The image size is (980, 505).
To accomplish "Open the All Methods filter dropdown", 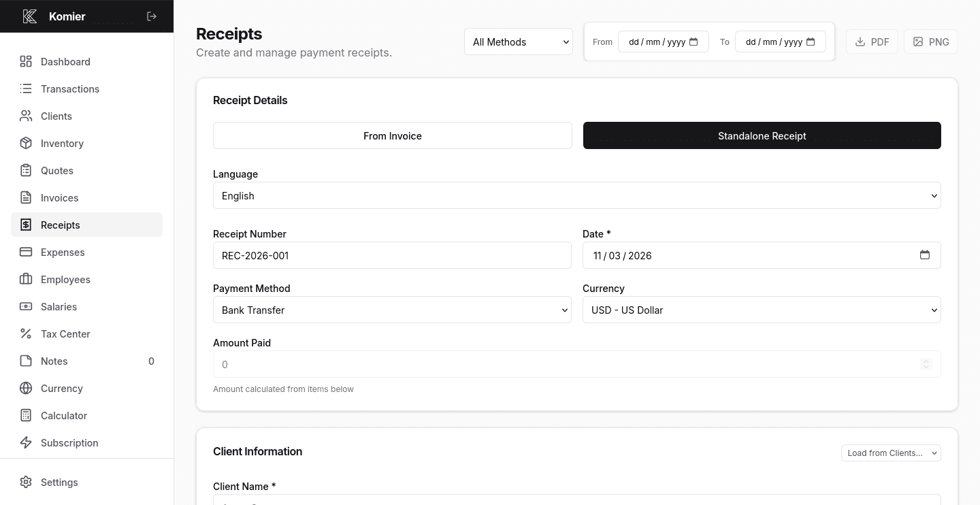I will 518,42.
